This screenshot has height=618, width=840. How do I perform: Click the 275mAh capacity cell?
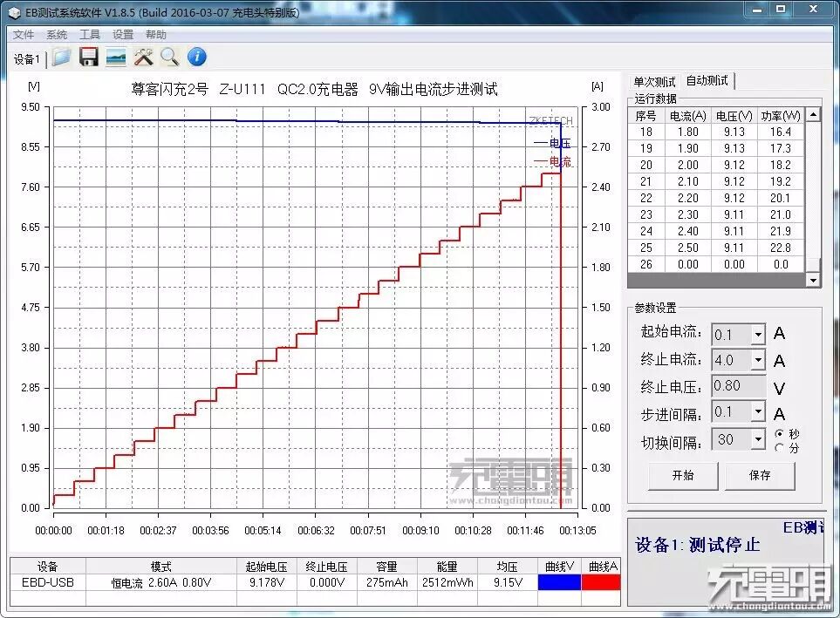coord(386,582)
